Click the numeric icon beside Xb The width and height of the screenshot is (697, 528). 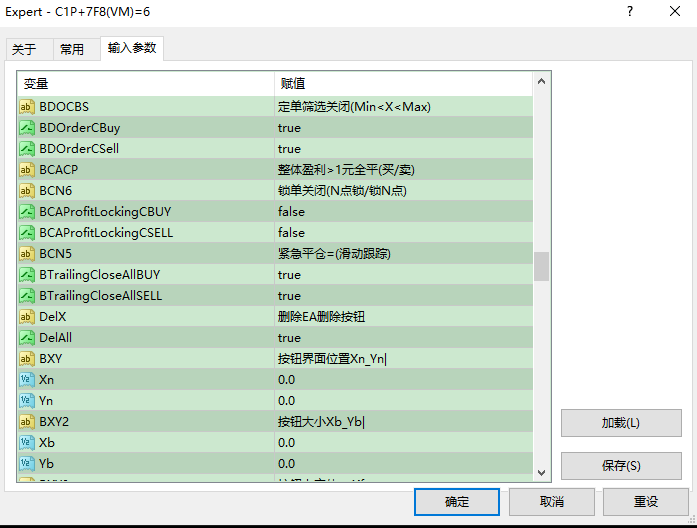pos(27,443)
